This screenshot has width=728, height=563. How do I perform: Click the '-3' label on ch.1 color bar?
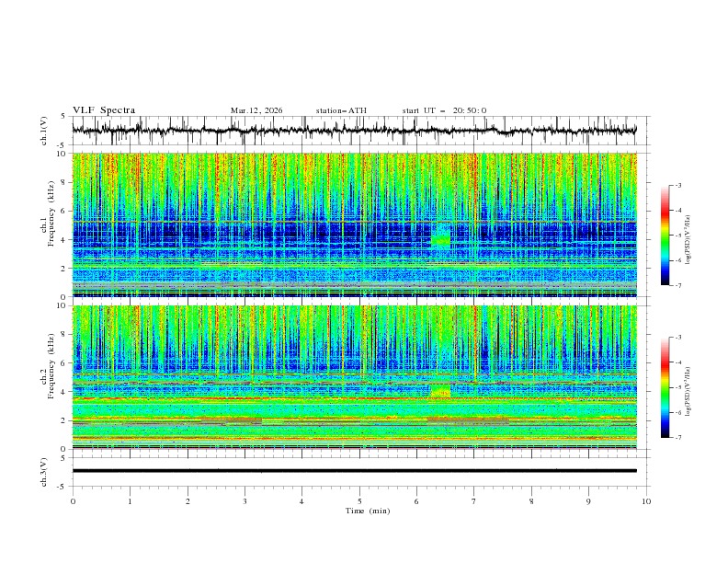click(678, 185)
